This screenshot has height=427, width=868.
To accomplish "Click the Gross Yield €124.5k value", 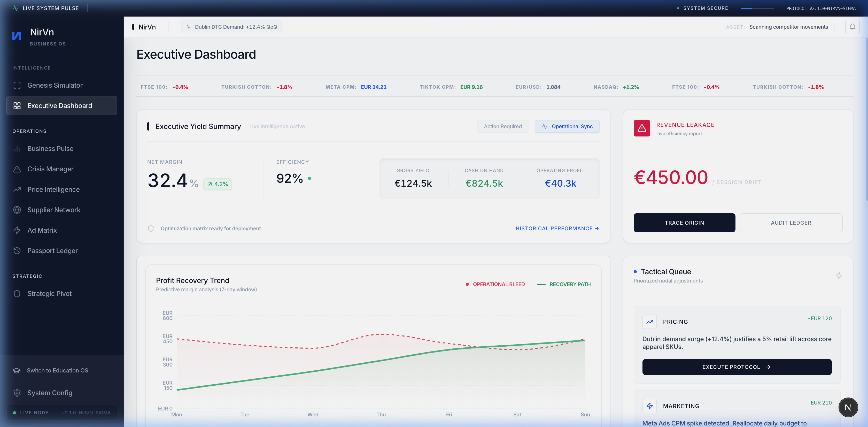I will (413, 183).
